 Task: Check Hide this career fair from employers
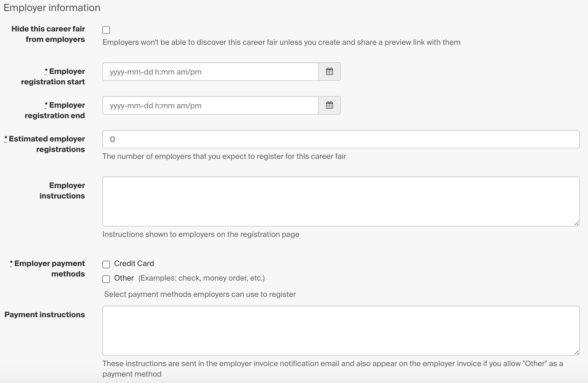[106, 30]
